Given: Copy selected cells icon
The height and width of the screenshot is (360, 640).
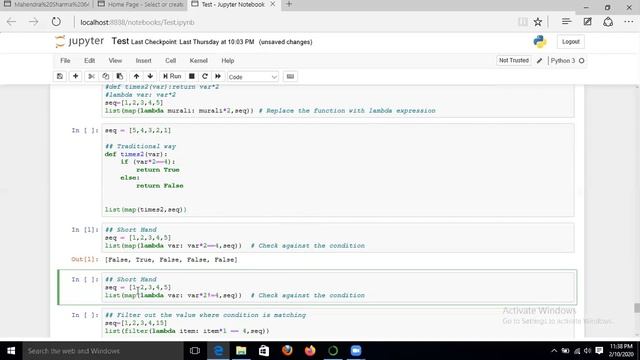Looking at the screenshot, I should 106,76.
